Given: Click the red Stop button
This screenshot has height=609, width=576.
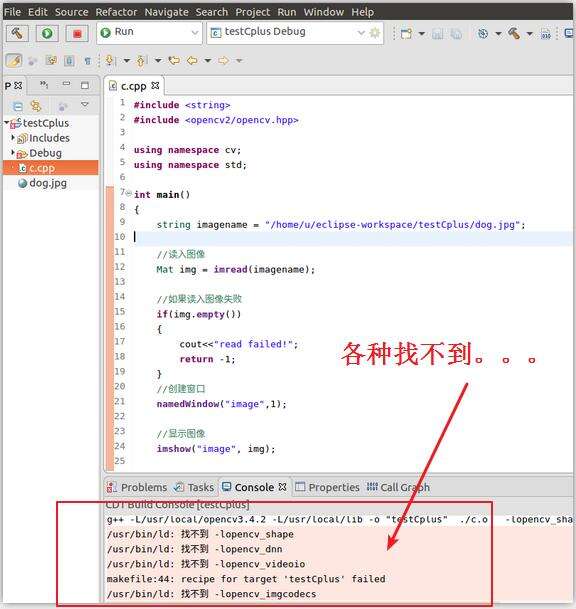Looking at the screenshot, I should pyautogui.click(x=77, y=33).
